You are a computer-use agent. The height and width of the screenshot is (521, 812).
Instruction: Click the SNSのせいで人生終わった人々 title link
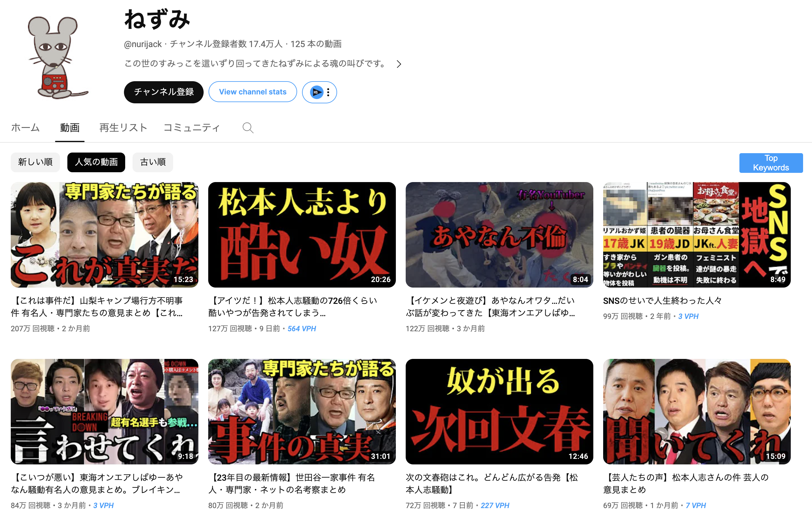pos(662,301)
